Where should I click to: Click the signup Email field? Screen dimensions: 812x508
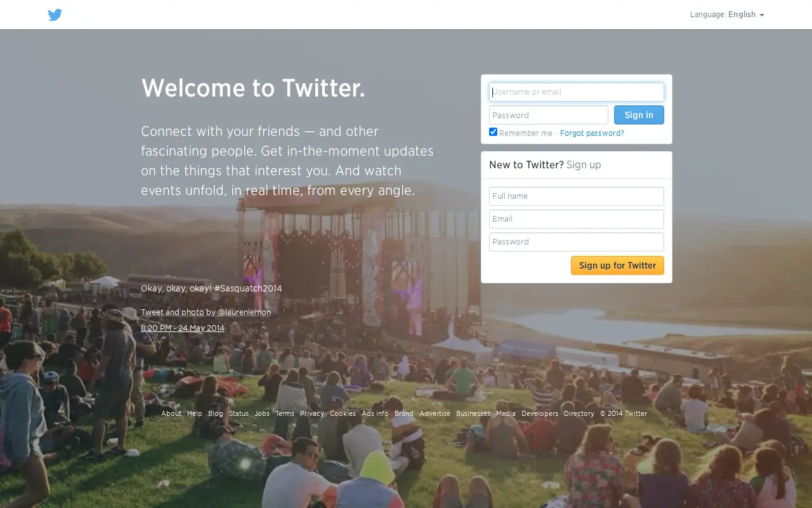pyautogui.click(x=577, y=219)
